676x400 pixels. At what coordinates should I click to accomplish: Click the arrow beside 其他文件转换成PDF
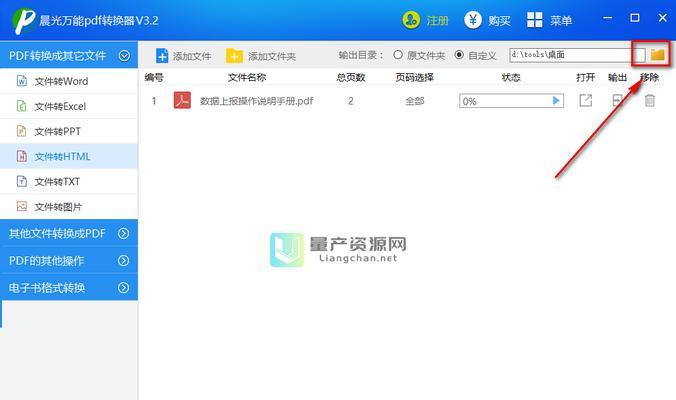point(124,233)
